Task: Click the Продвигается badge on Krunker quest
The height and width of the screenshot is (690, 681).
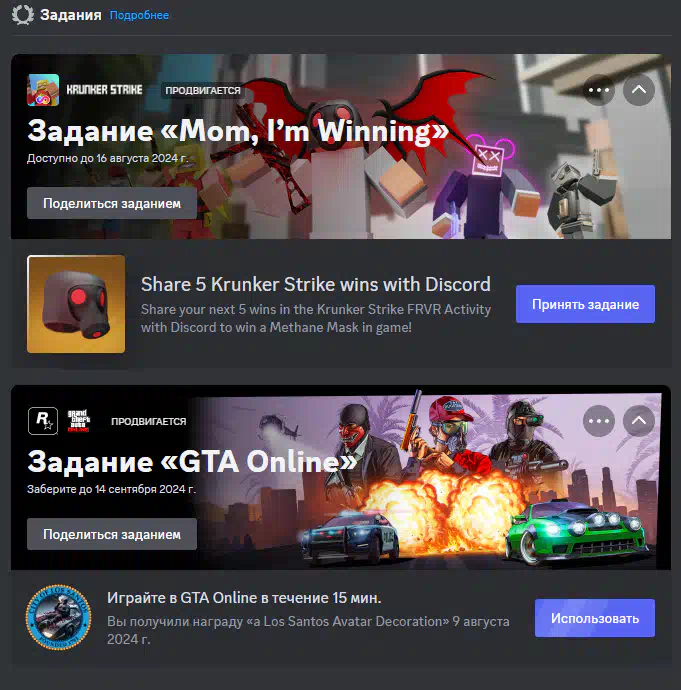Action: pyautogui.click(x=203, y=90)
